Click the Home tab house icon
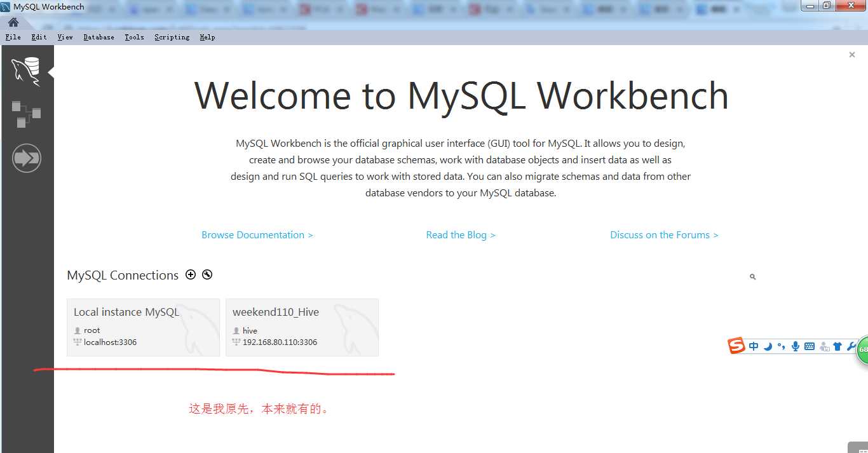Screen dimensions: 868x453 pyautogui.click(x=13, y=22)
